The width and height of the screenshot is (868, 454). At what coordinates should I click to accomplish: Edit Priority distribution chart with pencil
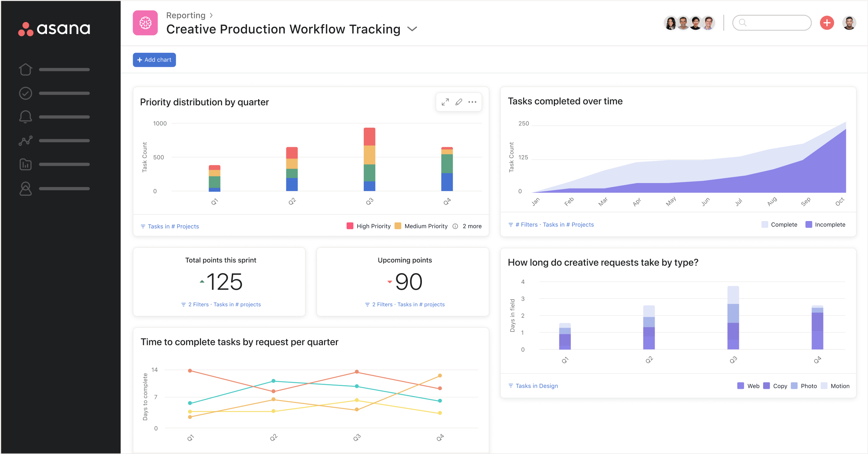point(459,102)
